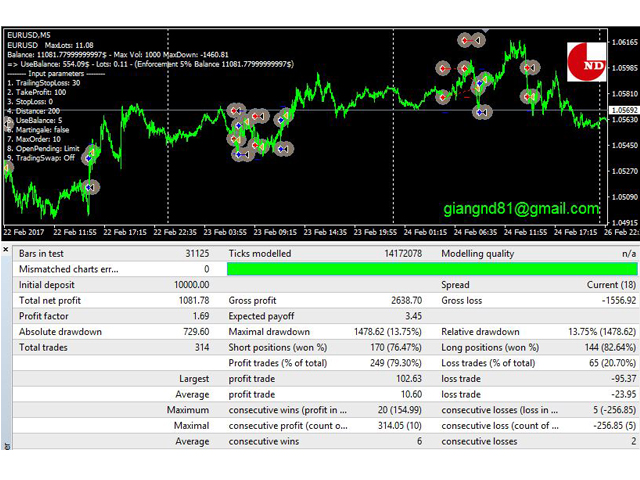Select the 'Bars in test' label
The image size is (640, 480).
coord(41,253)
